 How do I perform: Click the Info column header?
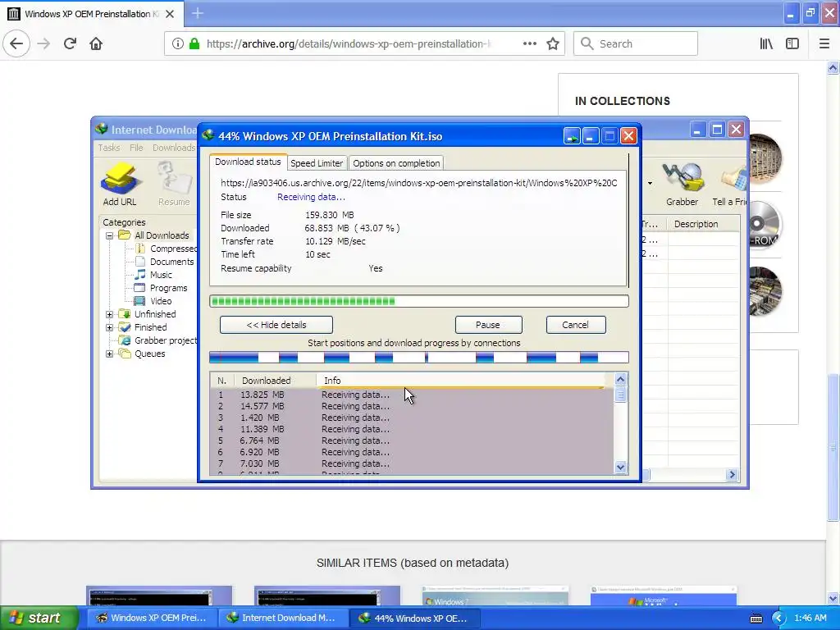point(461,381)
